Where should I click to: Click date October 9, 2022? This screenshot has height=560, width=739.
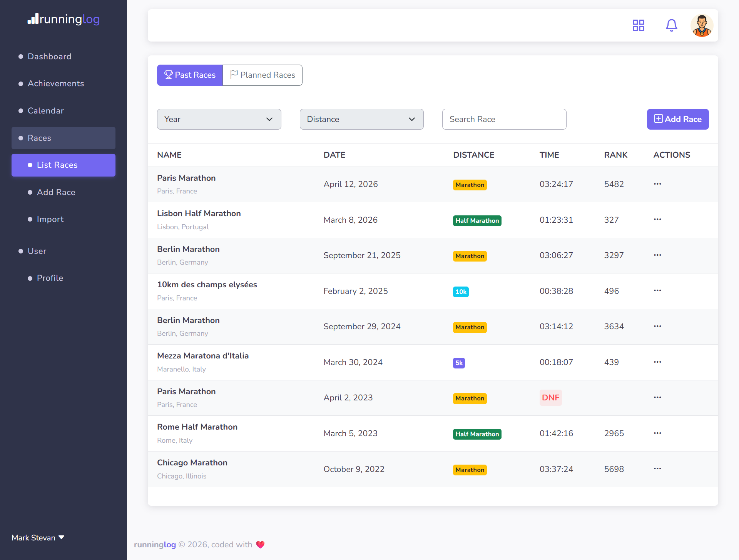pos(354,469)
